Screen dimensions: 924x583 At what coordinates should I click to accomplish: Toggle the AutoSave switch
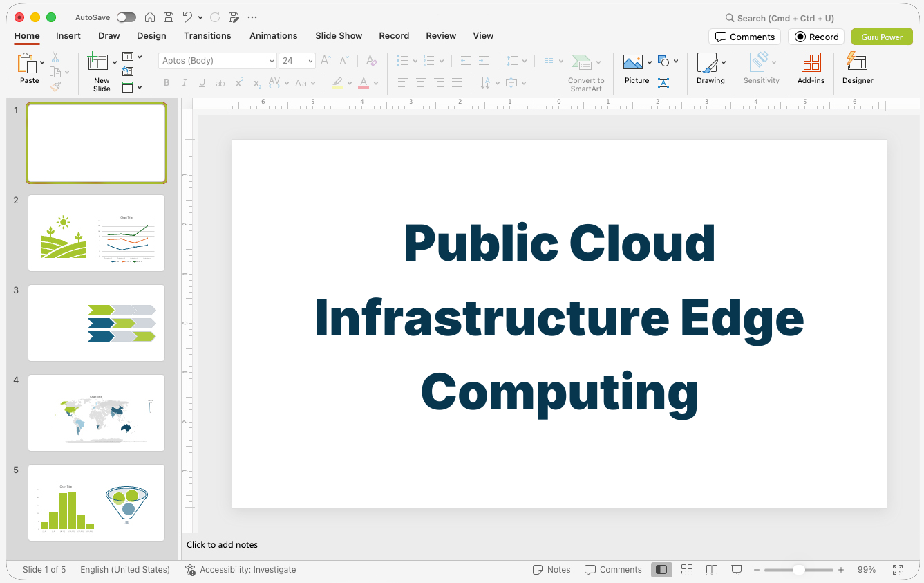click(126, 17)
